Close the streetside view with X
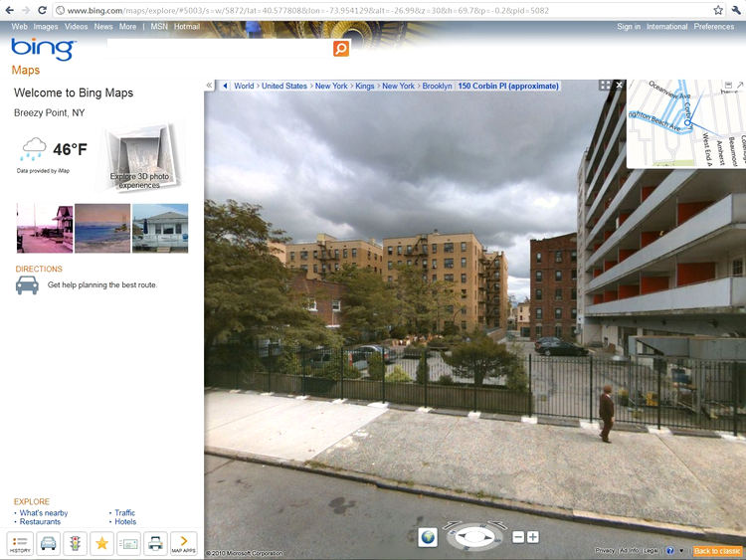This screenshot has width=746, height=560. pyautogui.click(x=619, y=85)
